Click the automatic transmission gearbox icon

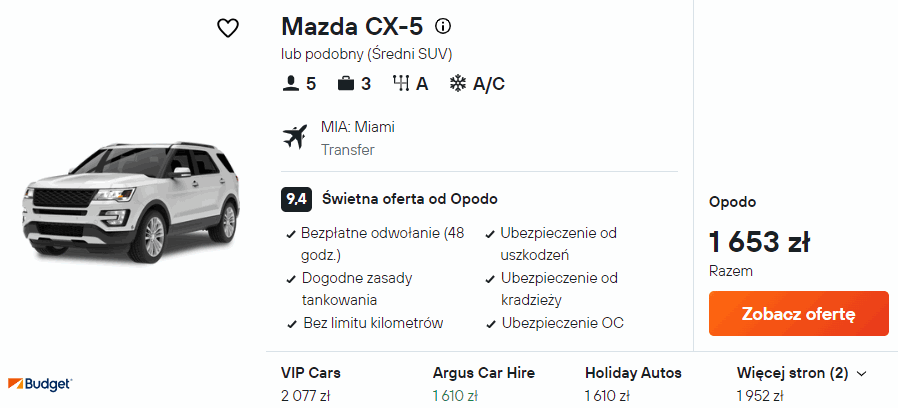tap(400, 84)
